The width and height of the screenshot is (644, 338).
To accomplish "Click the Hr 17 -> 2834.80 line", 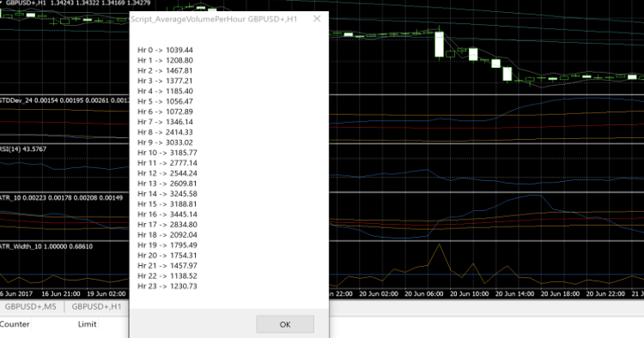I will (167, 225).
